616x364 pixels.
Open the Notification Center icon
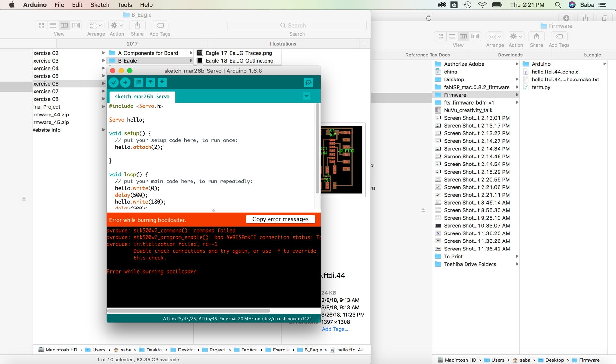click(x=603, y=5)
